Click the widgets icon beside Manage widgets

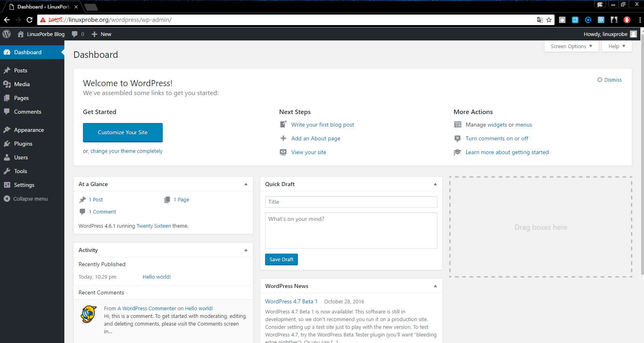point(458,125)
